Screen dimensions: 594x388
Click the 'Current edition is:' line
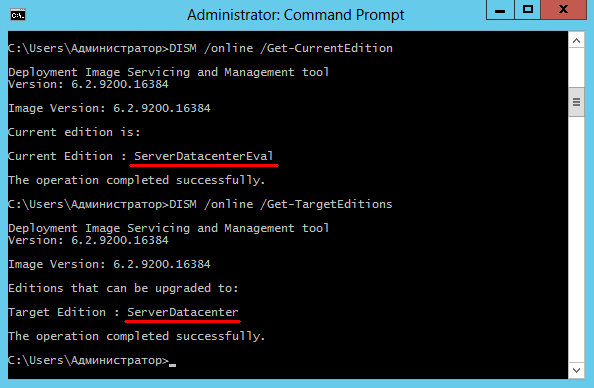click(74, 132)
